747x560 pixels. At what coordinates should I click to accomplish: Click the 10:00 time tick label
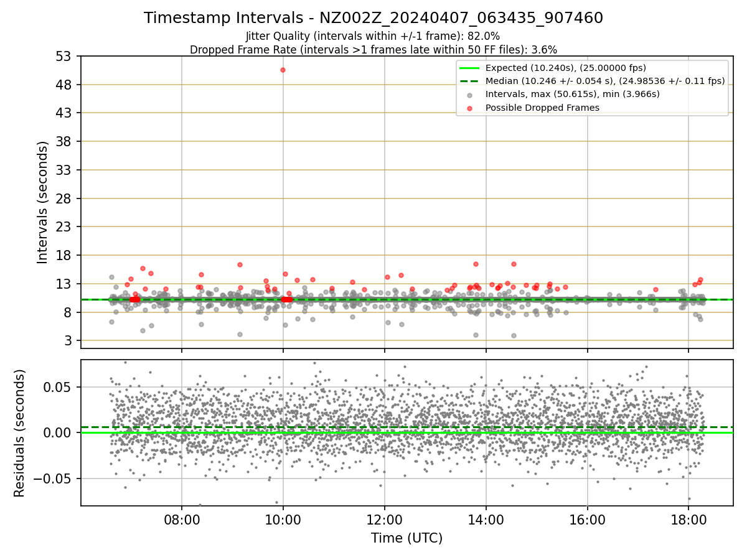283,519
